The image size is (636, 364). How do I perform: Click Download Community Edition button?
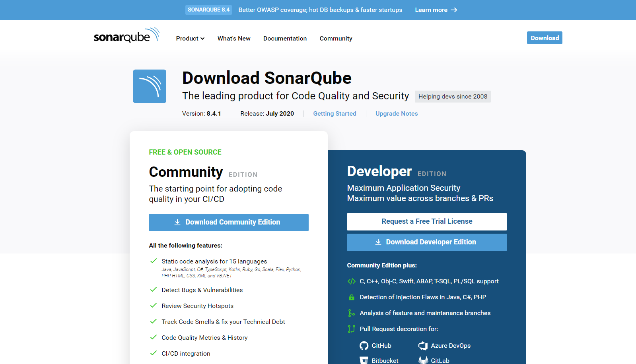pos(228,223)
